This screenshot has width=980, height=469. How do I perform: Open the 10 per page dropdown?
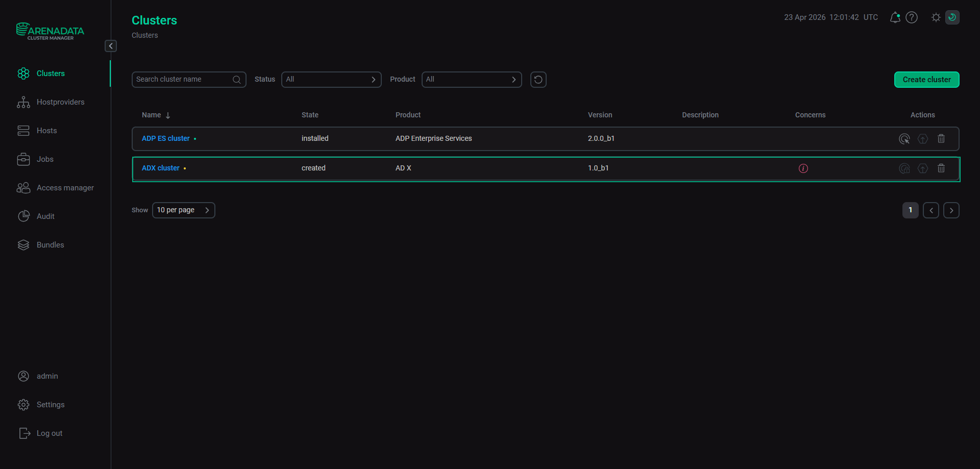(184, 210)
